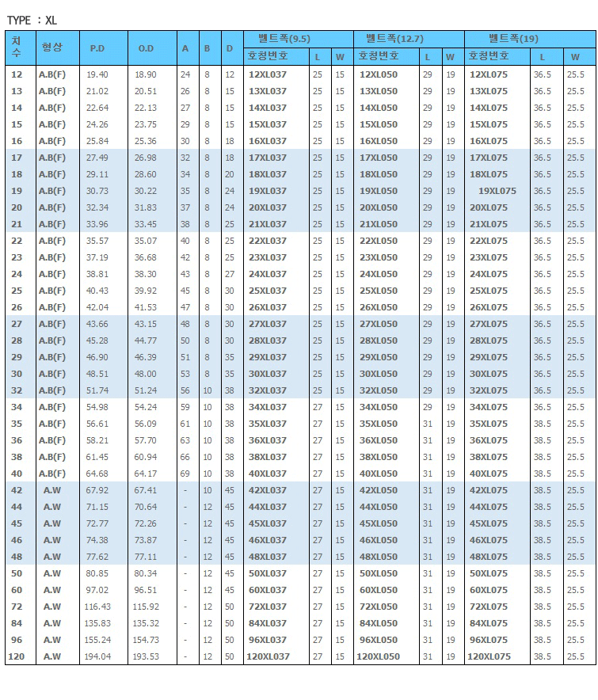Viewport: 598px width, 700px height.
Task: Click the P.D column header
Action: [x=97, y=48]
